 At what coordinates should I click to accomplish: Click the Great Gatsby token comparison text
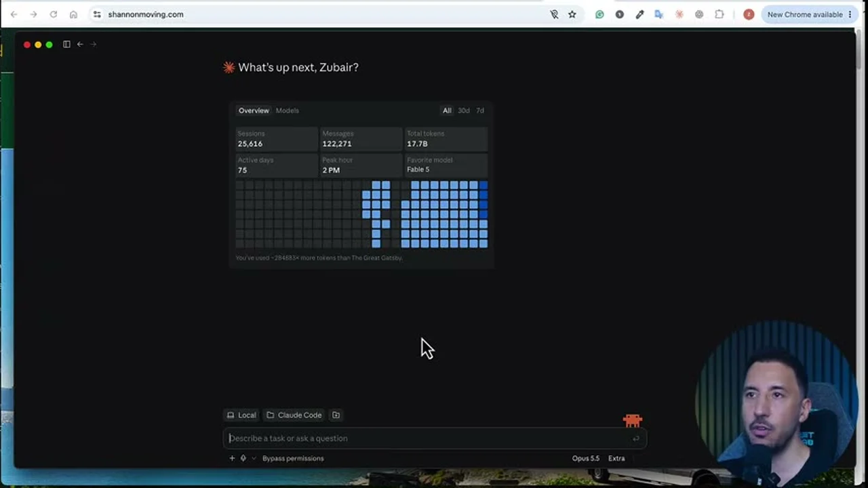click(319, 258)
